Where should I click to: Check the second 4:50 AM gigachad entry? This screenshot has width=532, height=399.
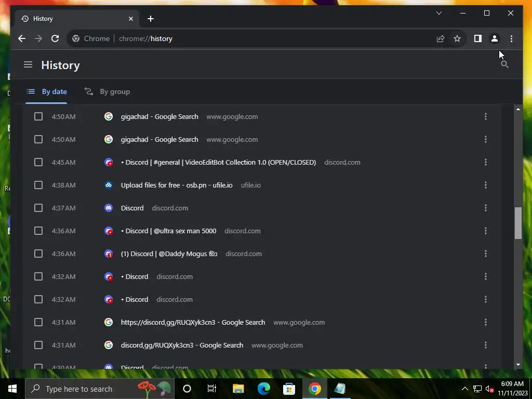(x=38, y=139)
